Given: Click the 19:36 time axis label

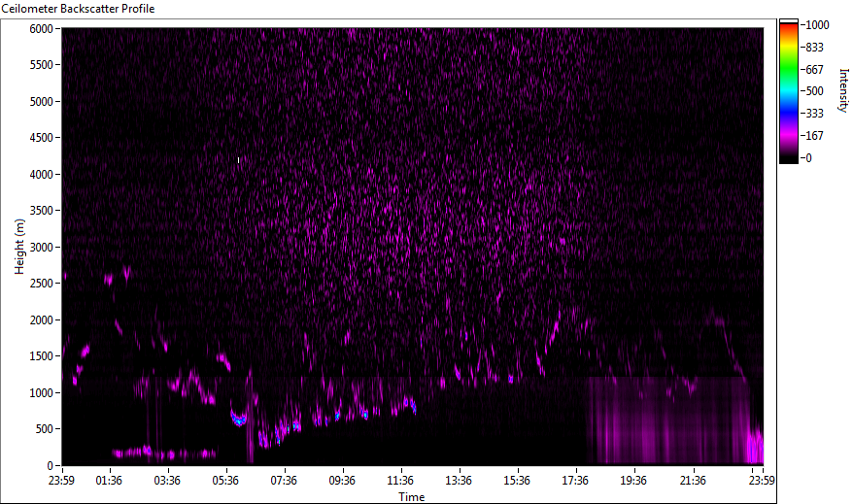Looking at the screenshot, I should [x=633, y=481].
